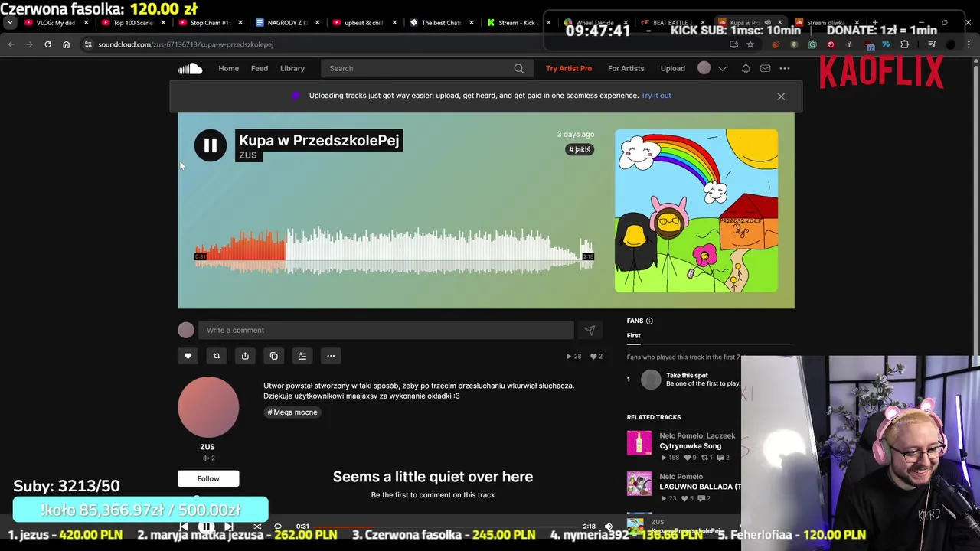The height and width of the screenshot is (551, 980).
Task: Open the Upload page
Action: point(673,68)
